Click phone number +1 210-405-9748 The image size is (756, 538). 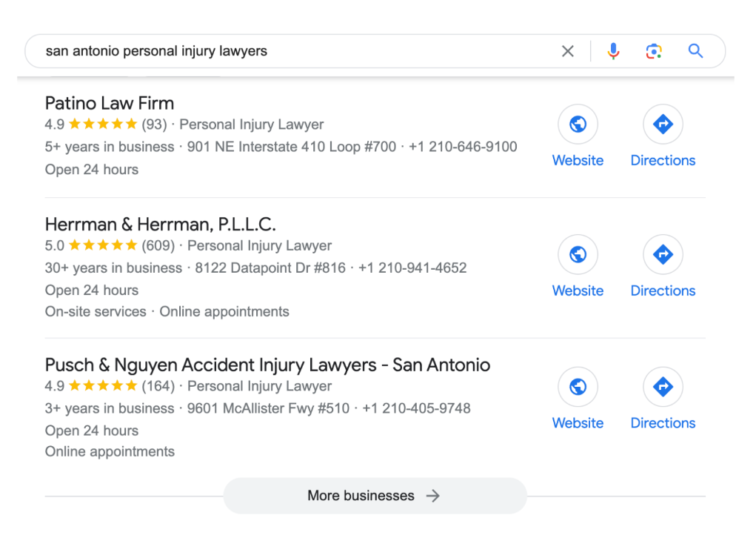[x=417, y=408]
